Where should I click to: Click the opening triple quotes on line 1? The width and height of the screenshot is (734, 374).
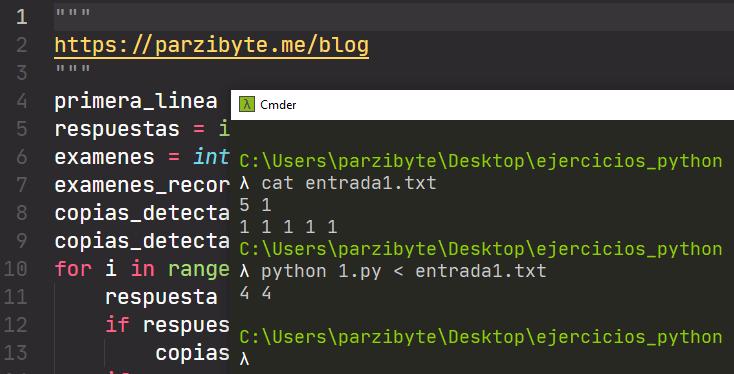pyautogui.click(x=73, y=14)
